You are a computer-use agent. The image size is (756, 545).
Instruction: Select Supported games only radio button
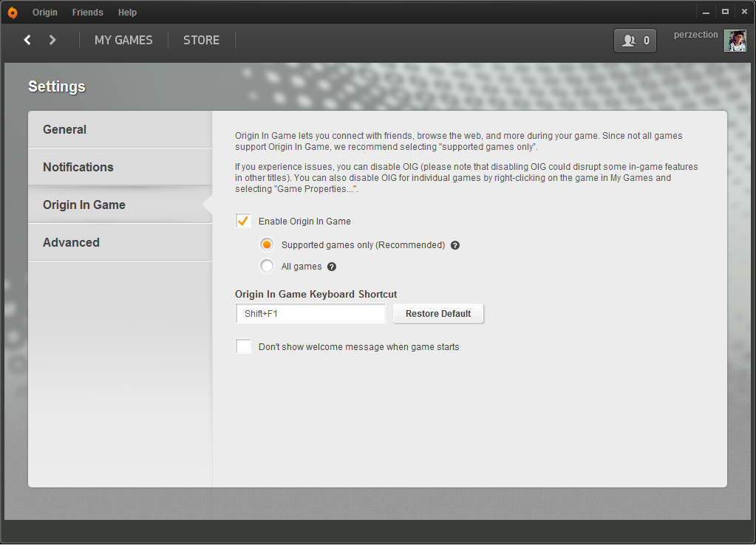point(267,244)
